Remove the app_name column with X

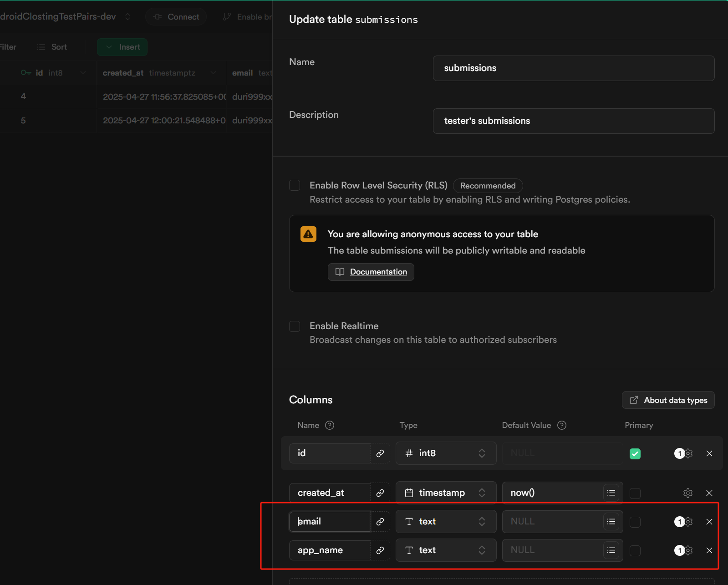coord(709,550)
